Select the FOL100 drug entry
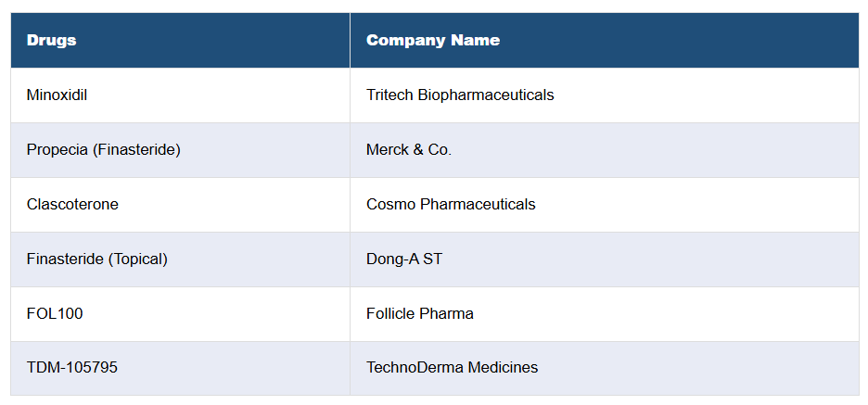This screenshot has width=868, height=405. coord(55,313)
